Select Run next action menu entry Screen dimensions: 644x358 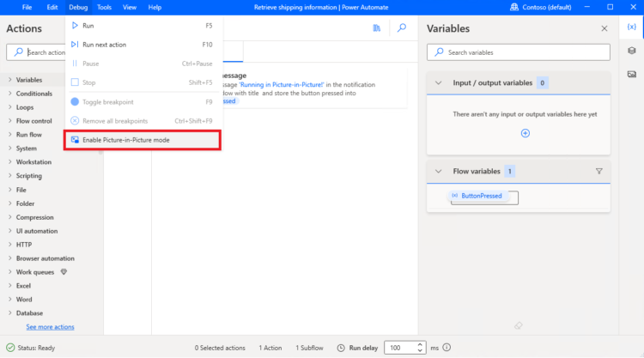143,45
